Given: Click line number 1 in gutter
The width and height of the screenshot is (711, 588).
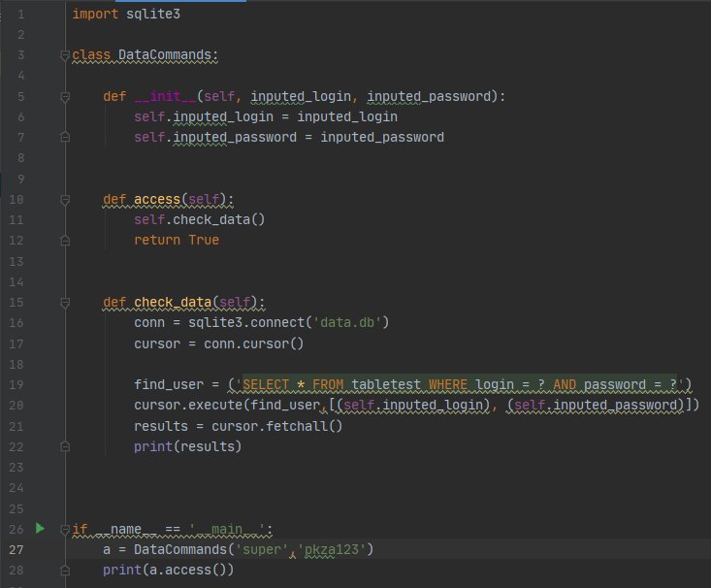Looking at the screenshot, I should [x=21, y=14].
